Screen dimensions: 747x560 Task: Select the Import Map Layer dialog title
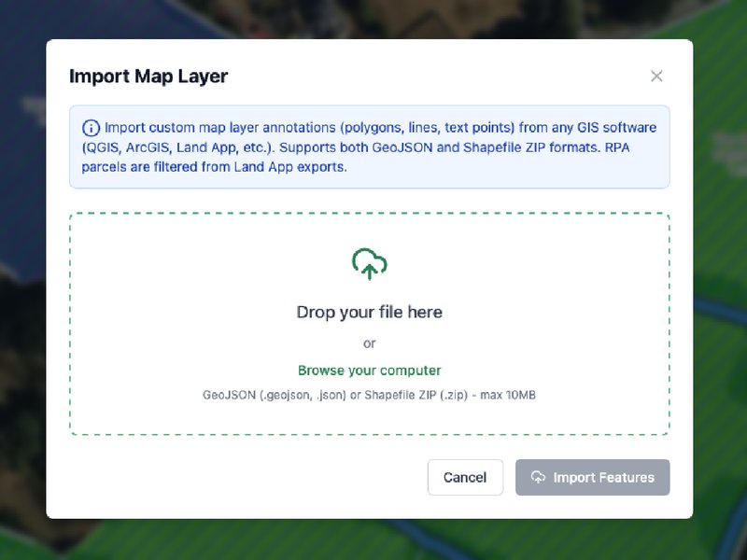click(x=148, y=77)
